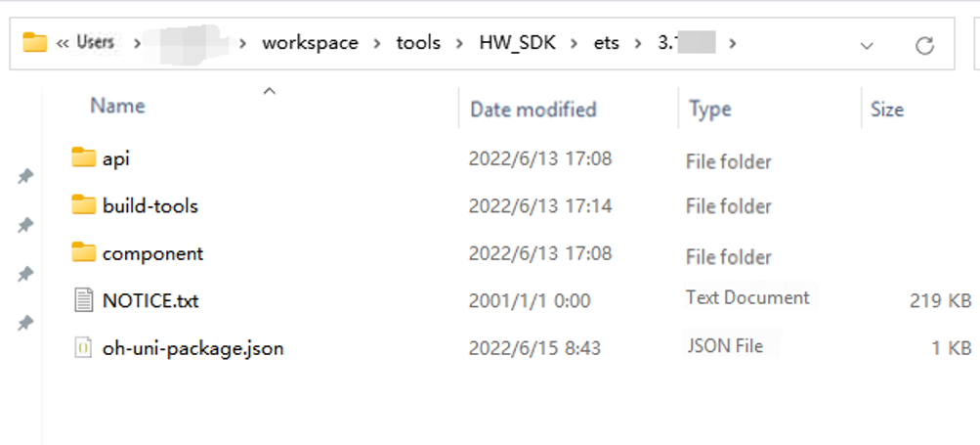Screen dimensions: 980x445
Task: Click the 1 KB size value
Action: pos(952,348)
